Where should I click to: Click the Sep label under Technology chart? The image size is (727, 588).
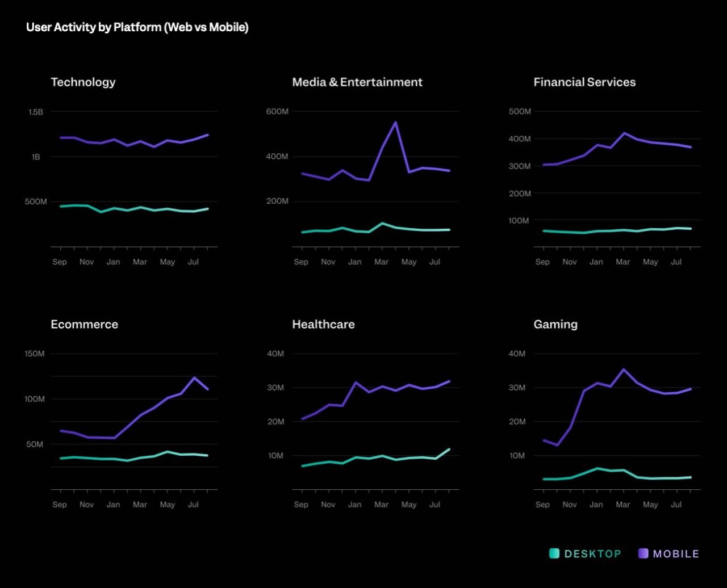point(60,262)
